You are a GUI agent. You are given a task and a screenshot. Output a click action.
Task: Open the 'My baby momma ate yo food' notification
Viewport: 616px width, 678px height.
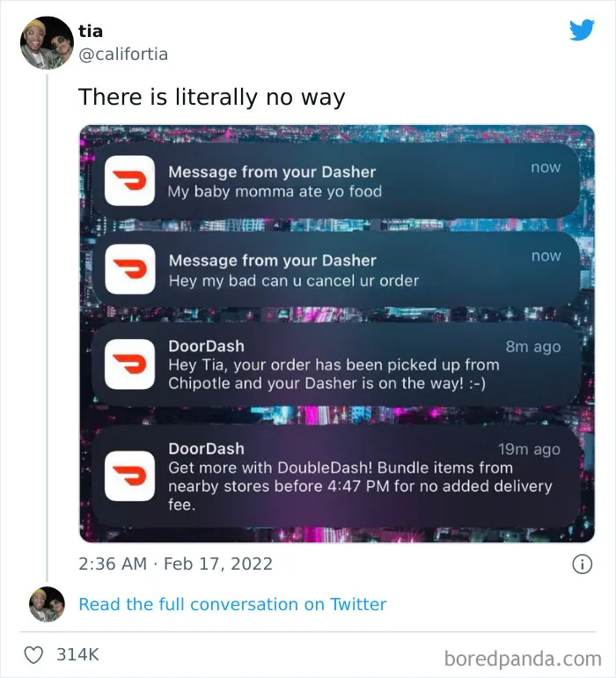(336, 181)
